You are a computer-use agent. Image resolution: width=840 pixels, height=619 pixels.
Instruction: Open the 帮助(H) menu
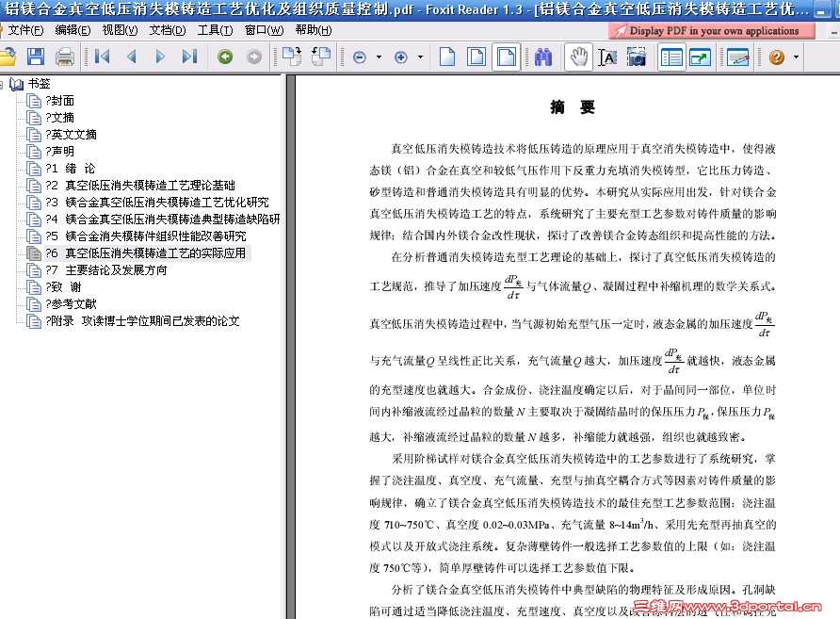coord(314,30)
